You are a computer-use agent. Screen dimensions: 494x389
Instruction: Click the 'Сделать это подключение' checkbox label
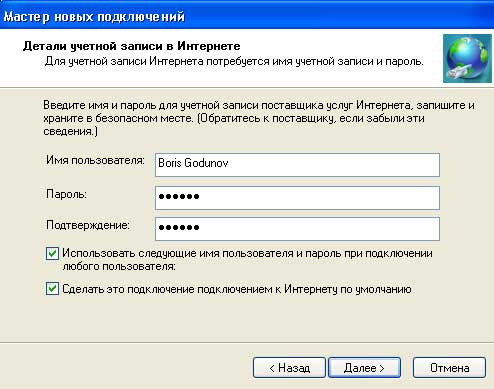237,289
